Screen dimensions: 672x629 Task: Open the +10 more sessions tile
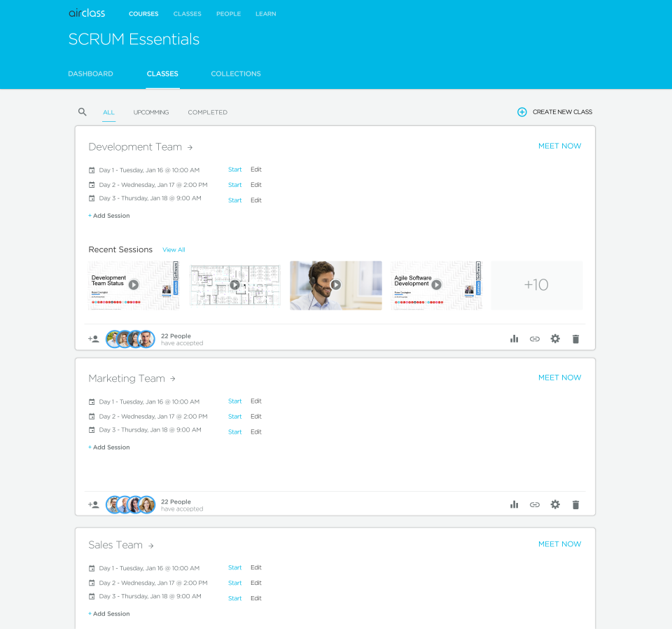pyautogui.click(x=536, y=285)
